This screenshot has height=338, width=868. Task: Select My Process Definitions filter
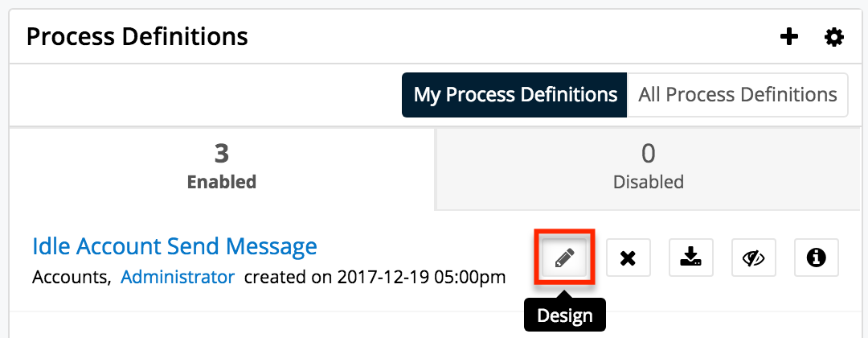pyautogui.click(x=514, y=95)
